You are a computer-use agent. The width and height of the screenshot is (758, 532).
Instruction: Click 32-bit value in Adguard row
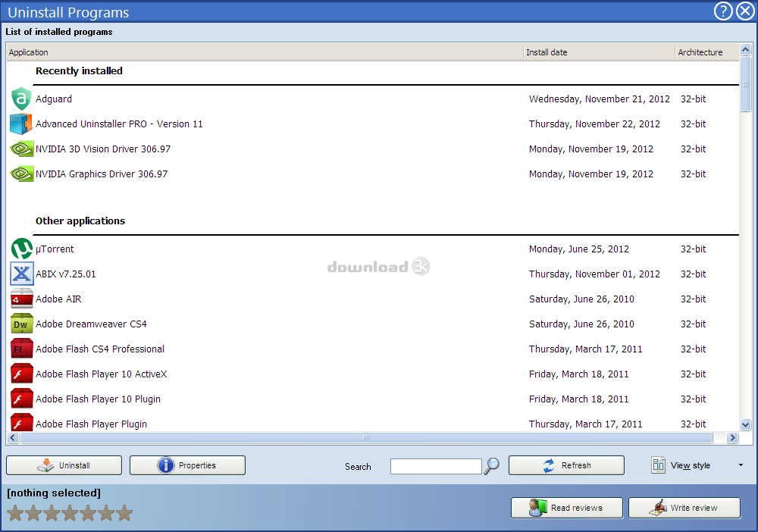click(694, 99)
